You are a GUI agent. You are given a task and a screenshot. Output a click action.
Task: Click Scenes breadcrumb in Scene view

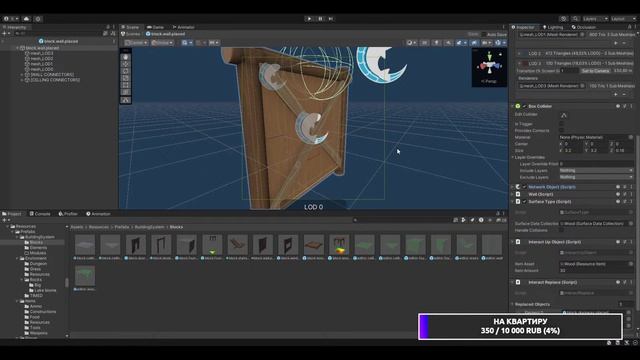(131, 34)
